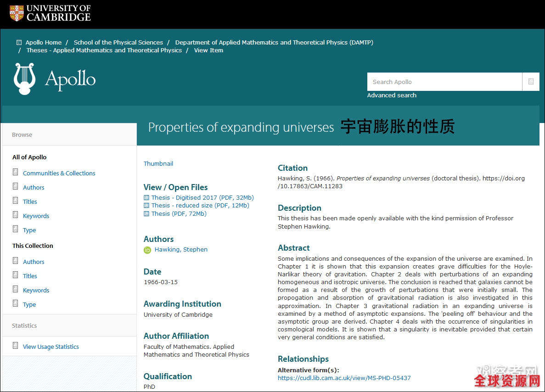Click the Apollo lyre logo

[24, 79]
